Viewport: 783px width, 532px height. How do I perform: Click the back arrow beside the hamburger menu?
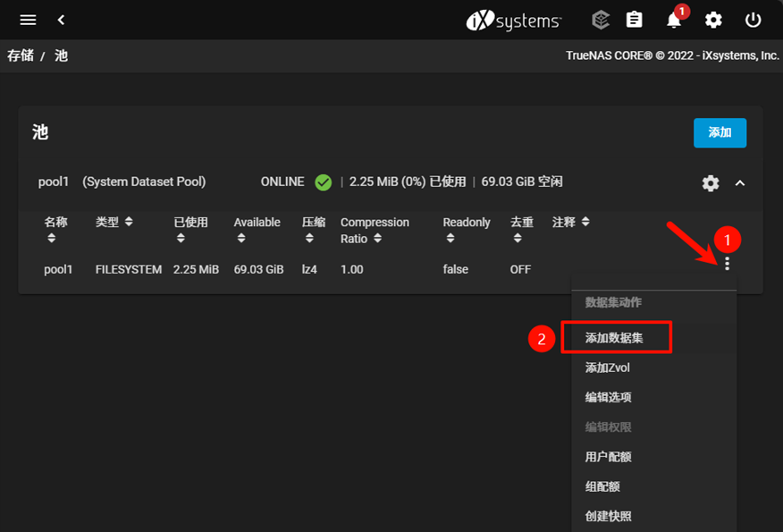tap(60, 20)
